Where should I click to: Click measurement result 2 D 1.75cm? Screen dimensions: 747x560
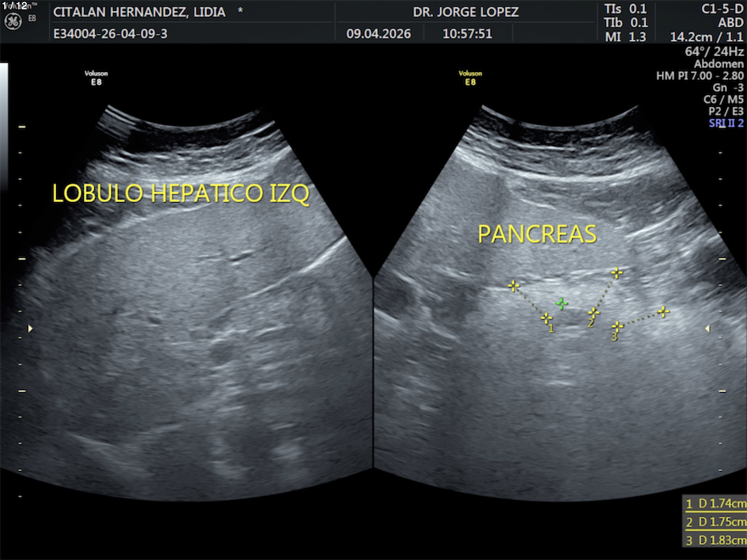pos(715,522)
